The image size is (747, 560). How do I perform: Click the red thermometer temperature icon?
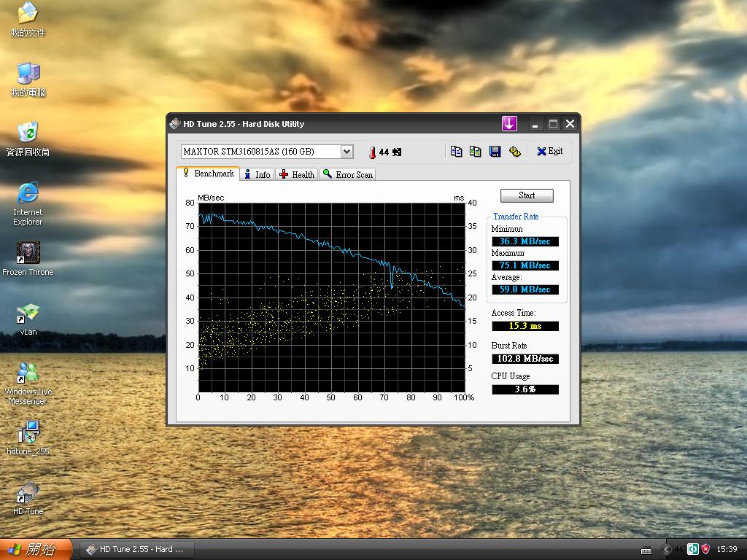(x=372, y=152)
